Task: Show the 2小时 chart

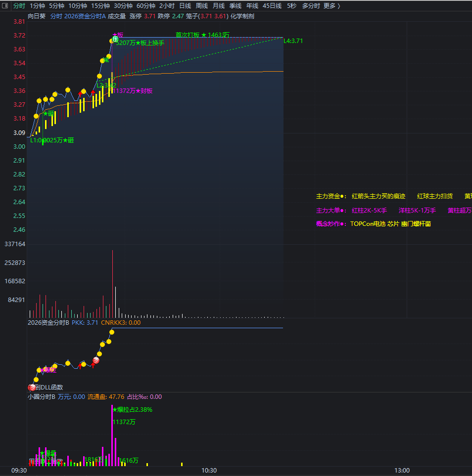Action: pos(167,6)
